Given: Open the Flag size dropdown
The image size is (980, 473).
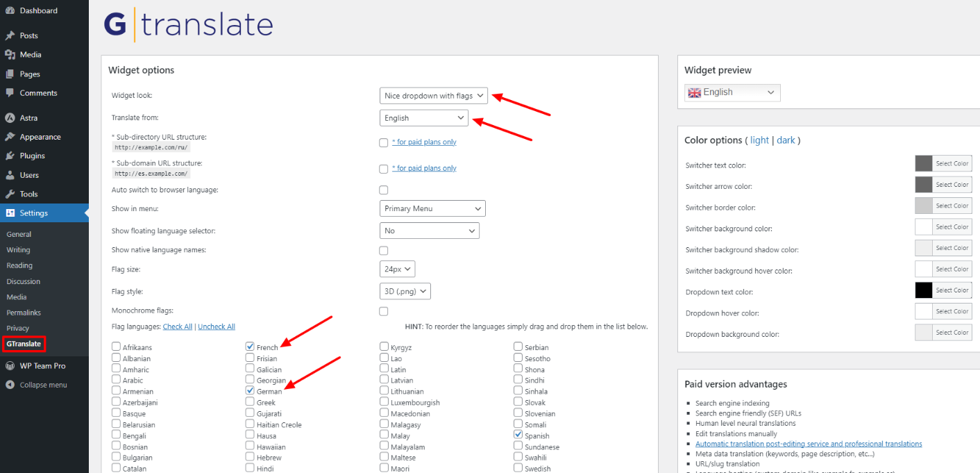Looking at the screenshot, I should pos(398,269).
